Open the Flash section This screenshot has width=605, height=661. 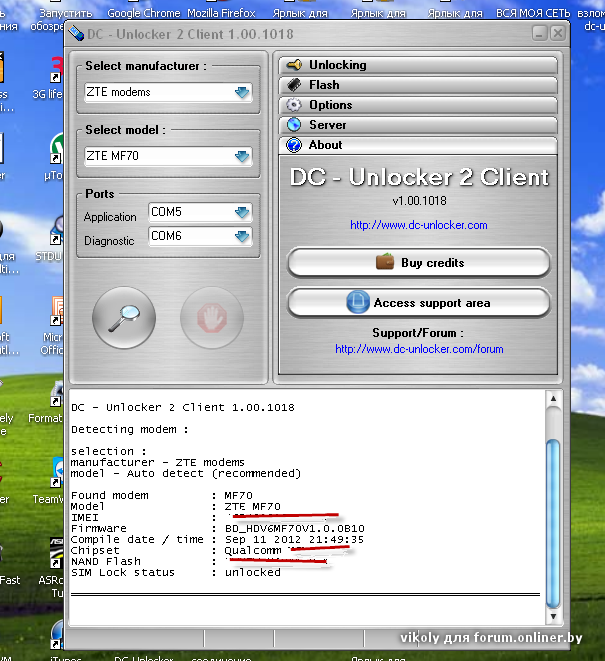click(418, 85)
